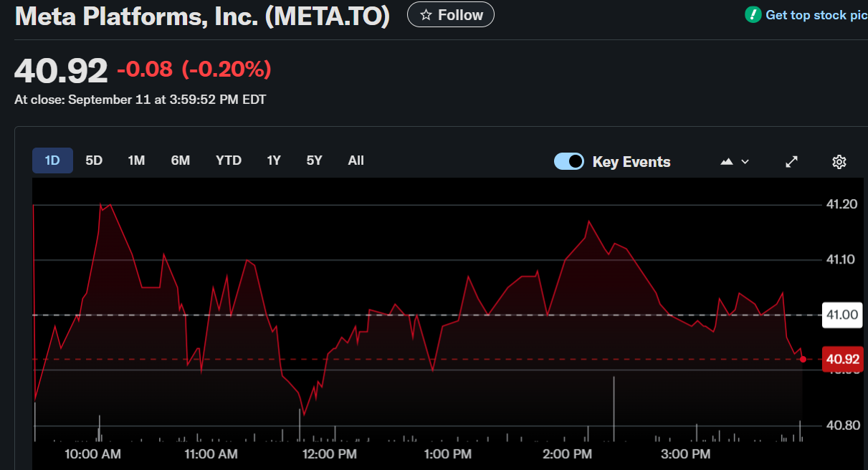Click the Meta Platforms ticker title
The image size is (868, 470).
click(x=201, y=15)
